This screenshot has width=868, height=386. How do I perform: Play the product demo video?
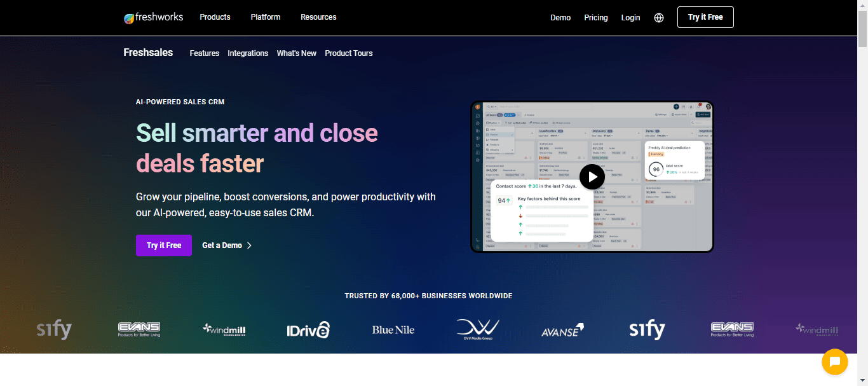(592, 177)
